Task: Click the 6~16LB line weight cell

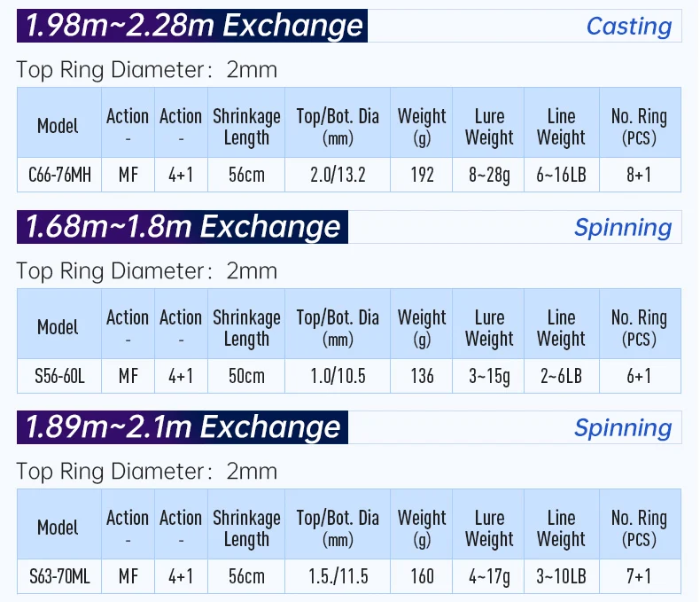Action: coord(561,175)
